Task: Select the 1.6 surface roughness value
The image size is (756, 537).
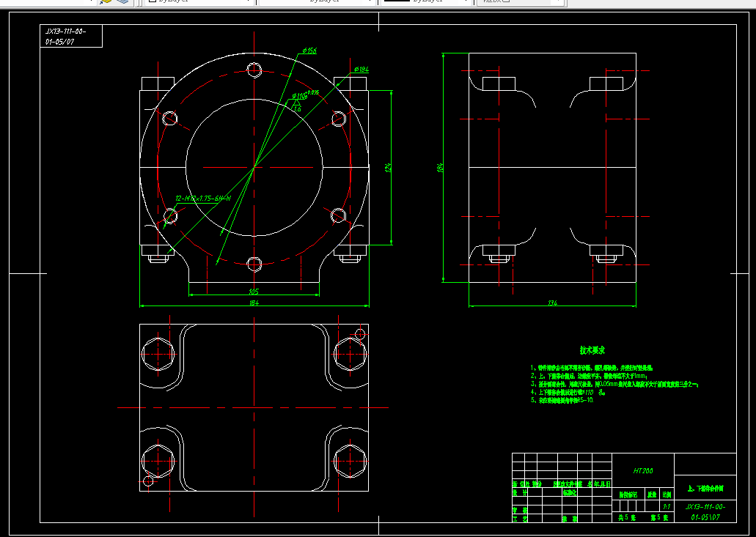Action: pos(297,109)
